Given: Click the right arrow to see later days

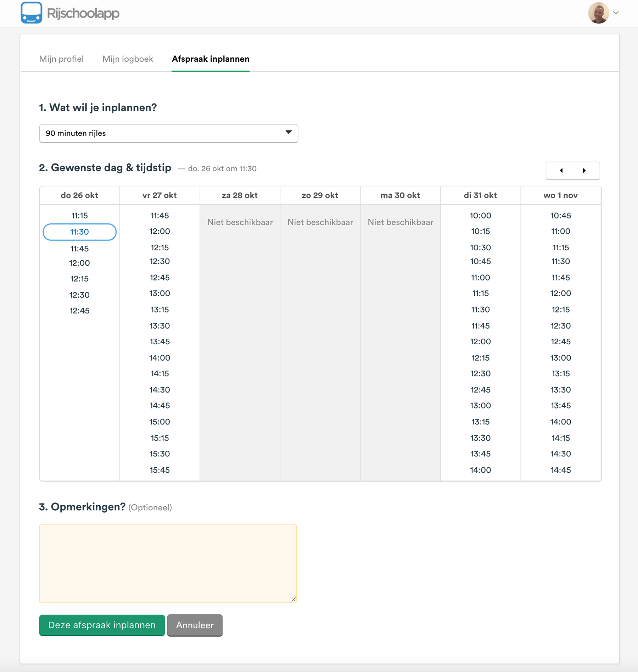Looking at the screenshot, I should point(584,171).
